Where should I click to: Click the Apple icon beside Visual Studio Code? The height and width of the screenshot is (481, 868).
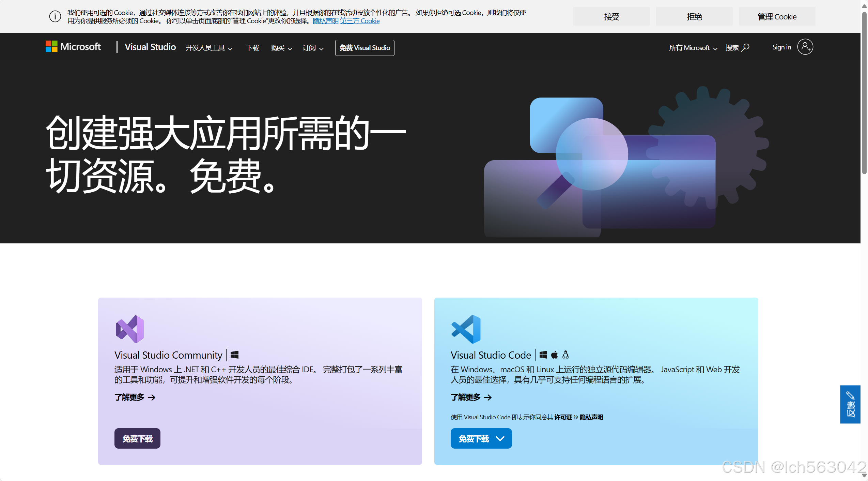pyautogui.click(x=555, y=355)
